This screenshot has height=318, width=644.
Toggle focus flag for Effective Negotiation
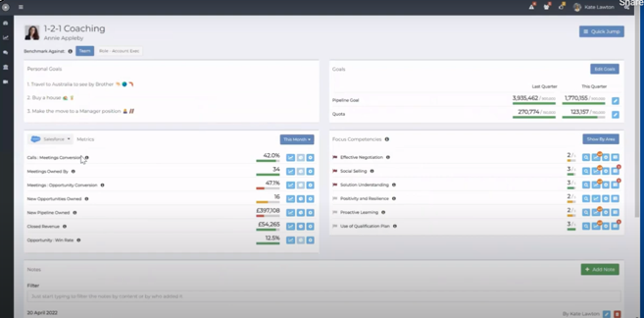click(335, 157)
